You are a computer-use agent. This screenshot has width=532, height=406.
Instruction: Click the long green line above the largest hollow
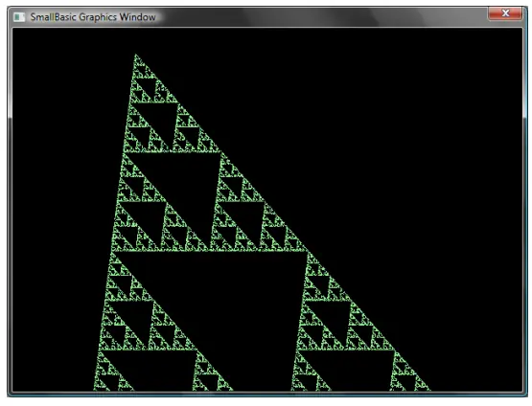click(210, 251)
